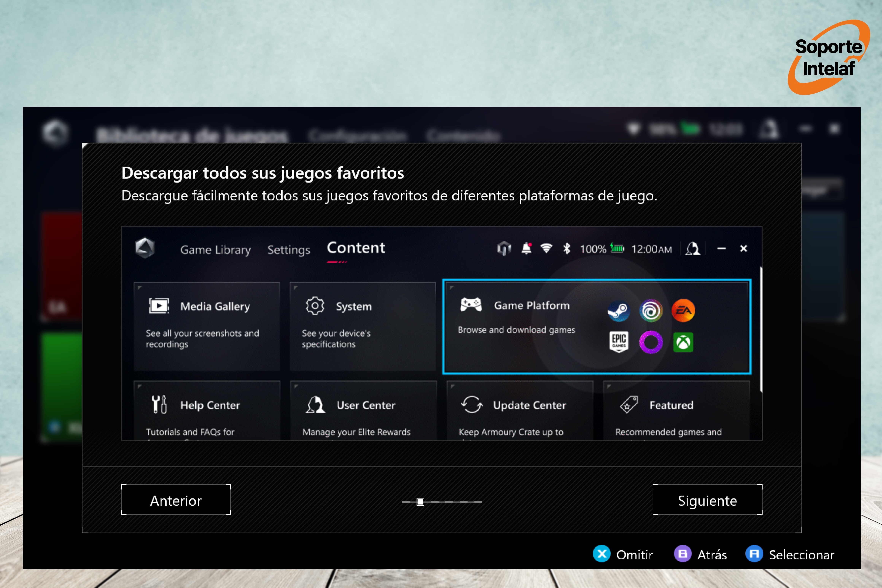The width and height of the screenshot is (882, 588).
Task: Click the Xbox green icon
Action: [683, 342]
